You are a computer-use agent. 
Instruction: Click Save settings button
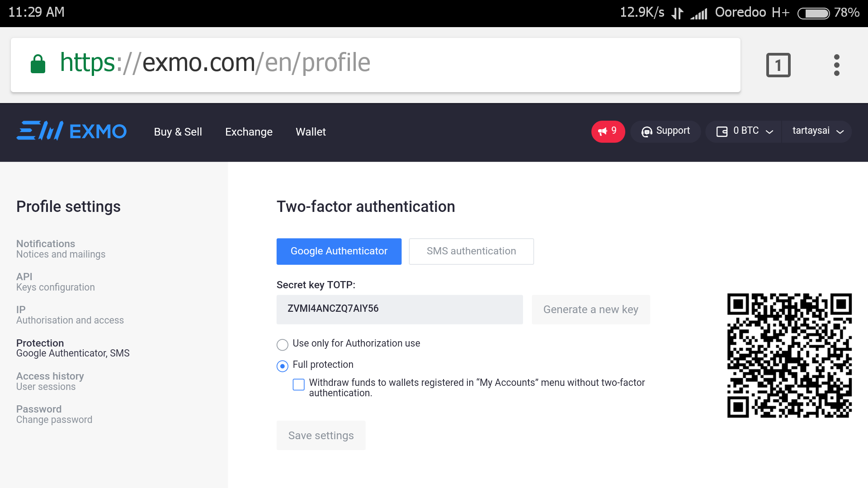(x=320, y=436)
